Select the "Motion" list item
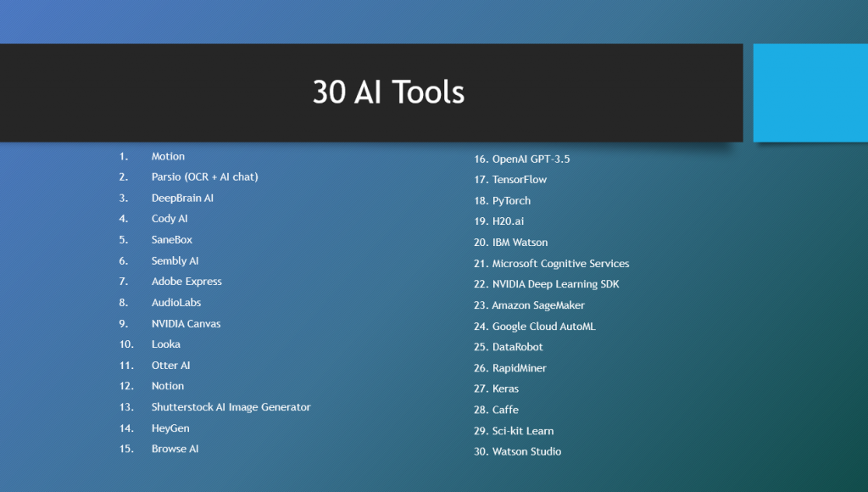Screen dimensions: 868x492 point(168,156)
